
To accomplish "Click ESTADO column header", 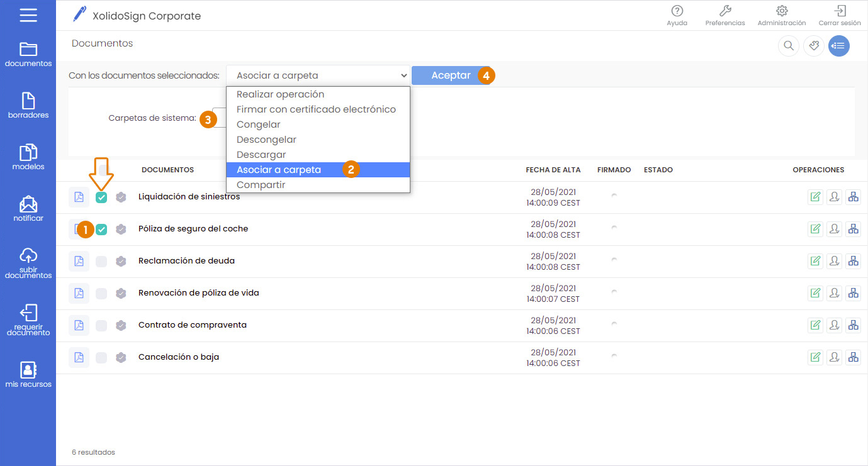I will pyautogui.click(x=658, y=170).
